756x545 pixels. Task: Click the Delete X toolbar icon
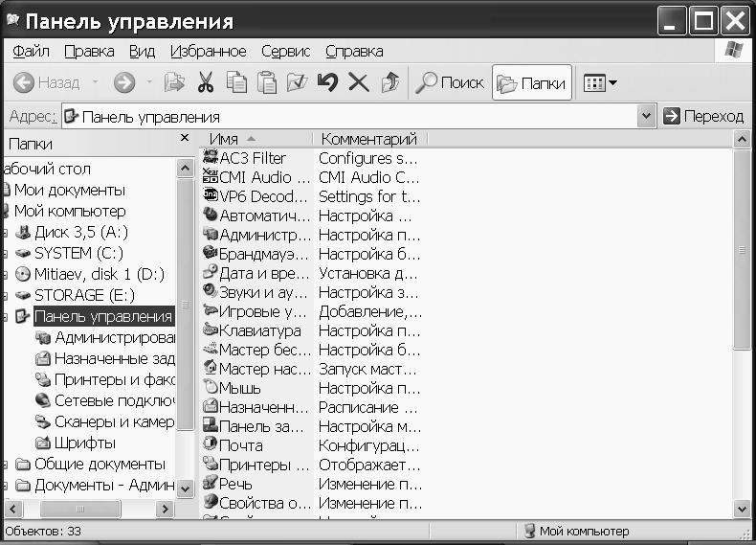(x=359, y=82)
